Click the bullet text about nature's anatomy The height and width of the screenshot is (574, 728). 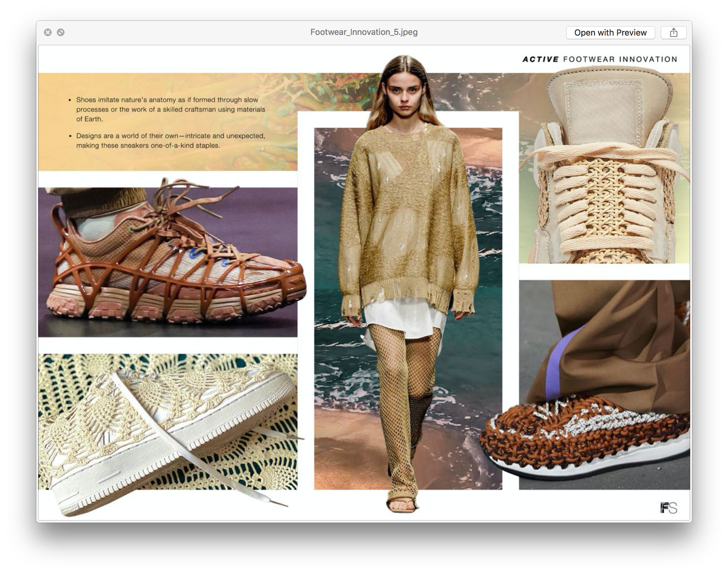170,109
